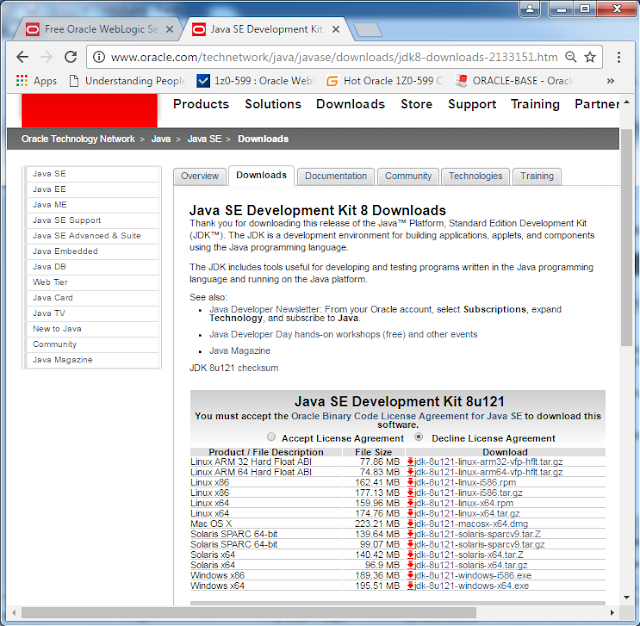Select the Overview tab
The width and height of the screenshot is (640, 626).
pos(200,176)
